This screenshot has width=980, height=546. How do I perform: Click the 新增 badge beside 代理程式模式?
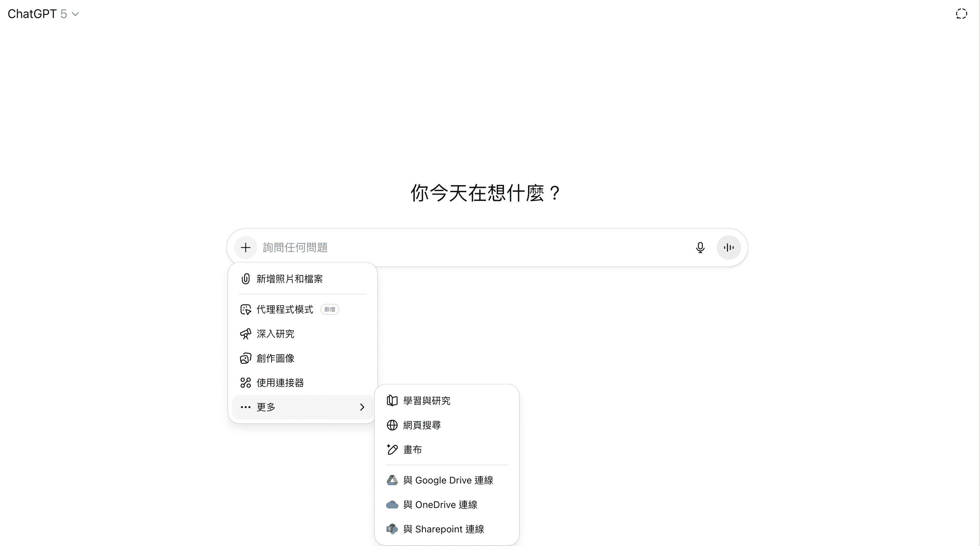coord(329,310)
